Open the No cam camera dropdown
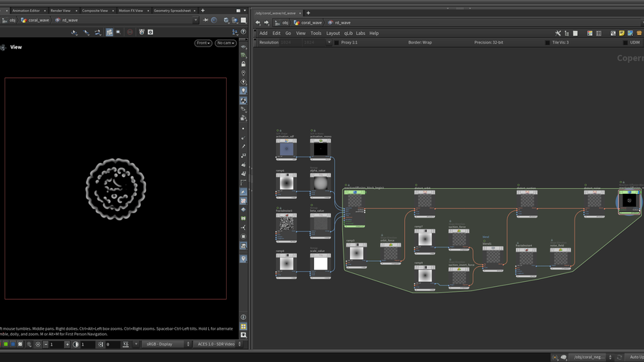 225,43
